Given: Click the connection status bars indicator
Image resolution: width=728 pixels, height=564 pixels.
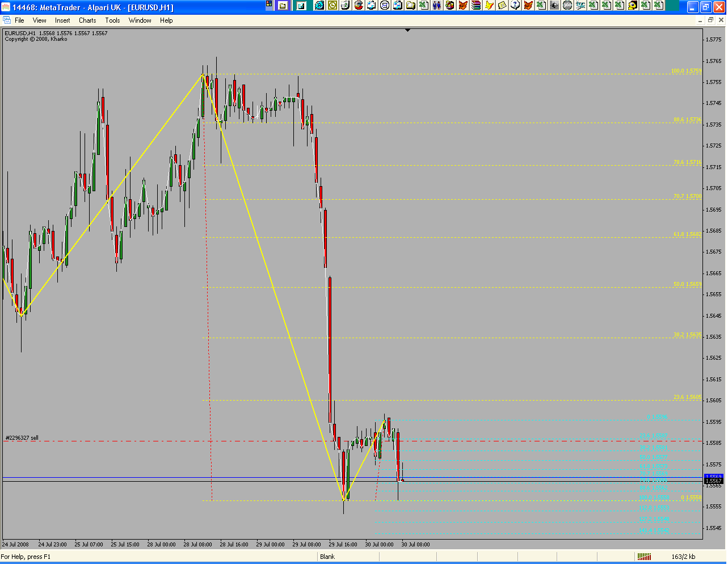Looking at the screenshot, I should (x=643, y=557).
